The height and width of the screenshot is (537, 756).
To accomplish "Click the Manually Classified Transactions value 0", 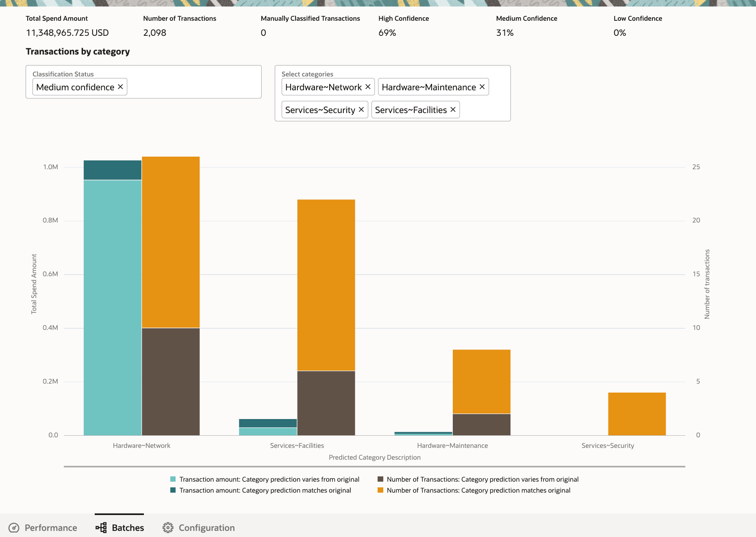I will tap(263, 33).
